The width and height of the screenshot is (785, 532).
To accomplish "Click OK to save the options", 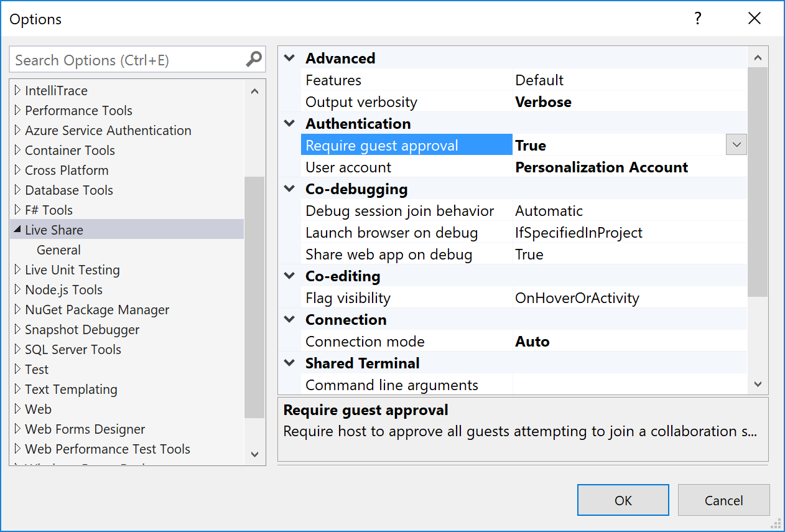I will click(623, 500).
